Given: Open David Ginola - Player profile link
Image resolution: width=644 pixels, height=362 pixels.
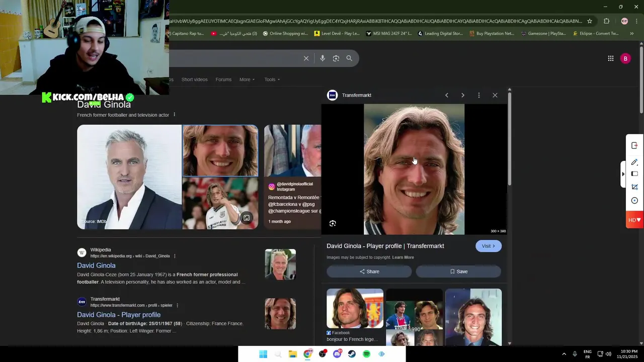Looking at the screenshot, I should coord(119,315).
